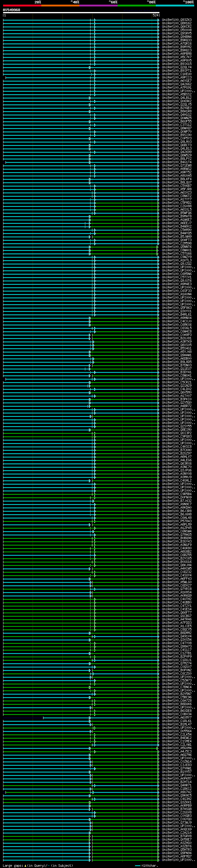Click UniRef100_C1KEU0 label
The width and height of the screenshot is (197, 868).
tap(177, 74)
